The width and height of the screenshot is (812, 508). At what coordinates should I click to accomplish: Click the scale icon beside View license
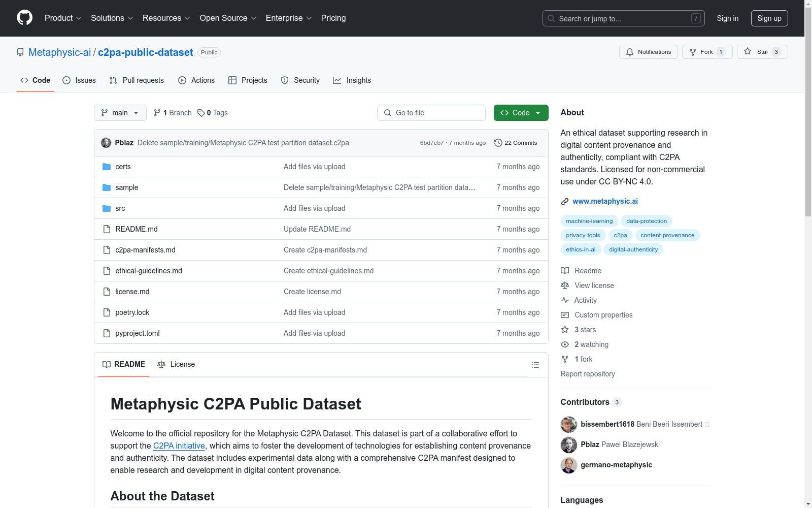(565, 285)
